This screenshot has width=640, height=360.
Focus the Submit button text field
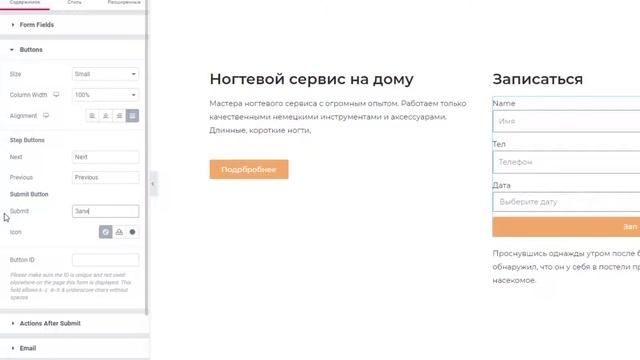[106, 211]
